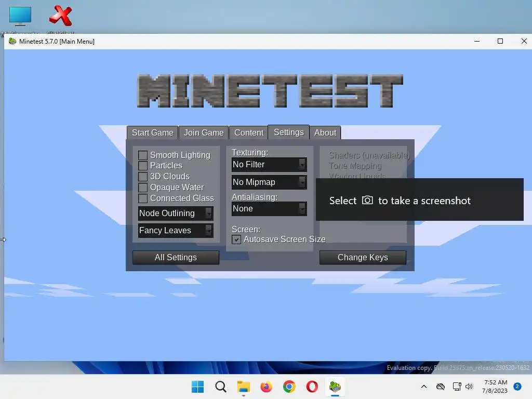Click the Minetest taskbar icon
532x399 pixels.
pos(335,387)
